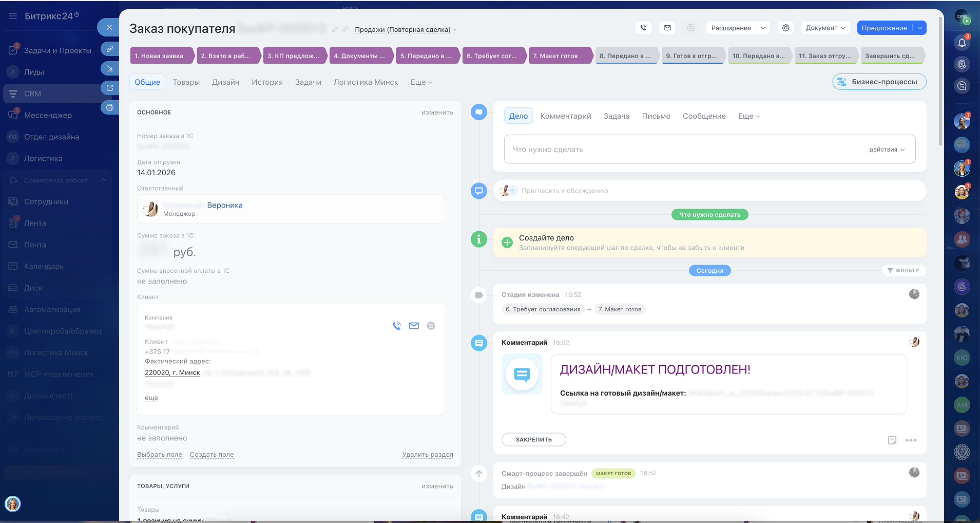The width and height of the screenshot is (980, 523).
Task: Click the user avatar at bottom left
Action: (13, 503)
